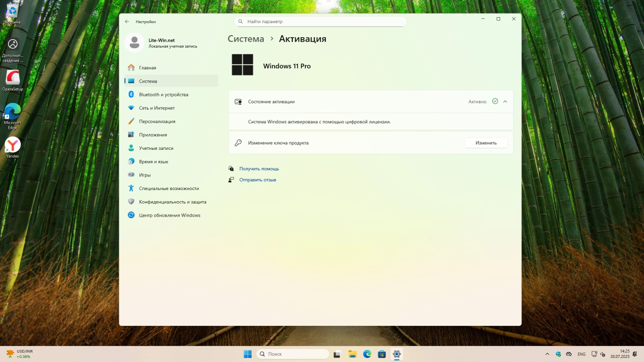Open Центр обновления Windows

click(171, 215)
